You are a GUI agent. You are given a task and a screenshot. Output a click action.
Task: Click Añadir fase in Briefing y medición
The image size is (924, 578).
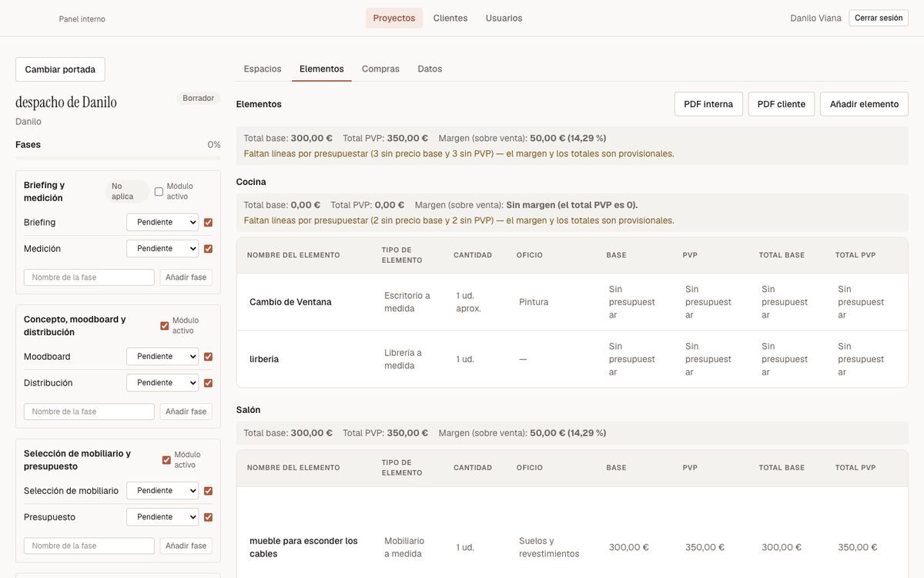pyautogui.click(x=186, y=277)
